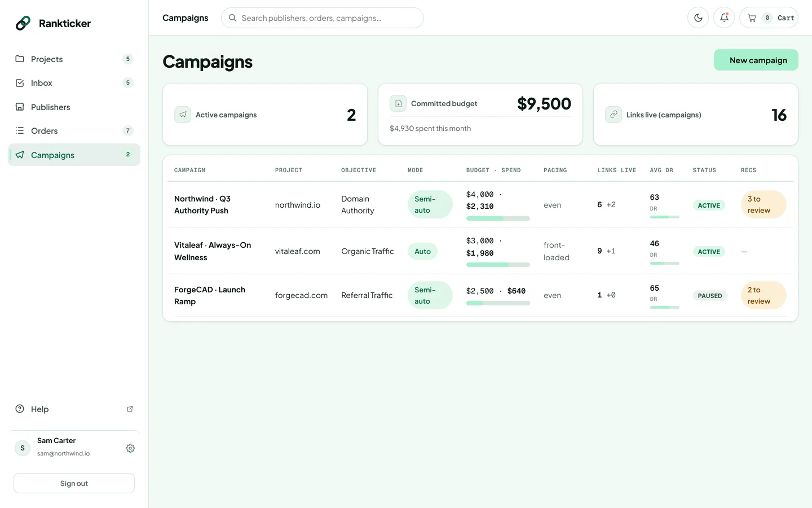Click the '3 to review' recommendations badge

pyautogui.click(x=763, y=204)
